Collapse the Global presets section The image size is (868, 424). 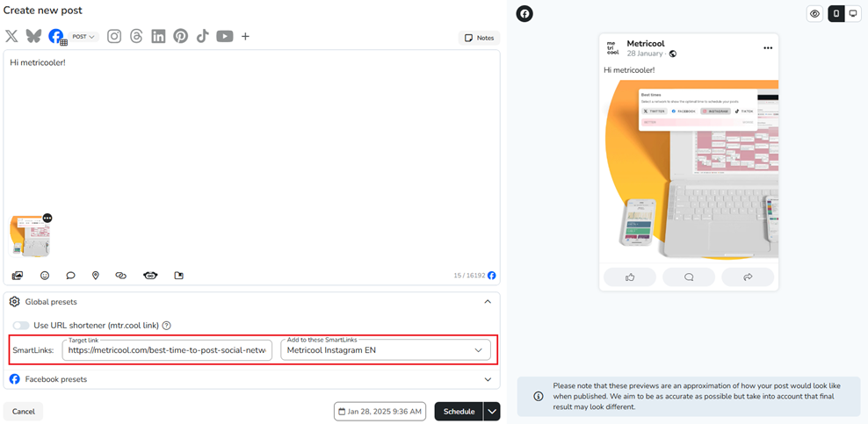(x=488, y=302)
